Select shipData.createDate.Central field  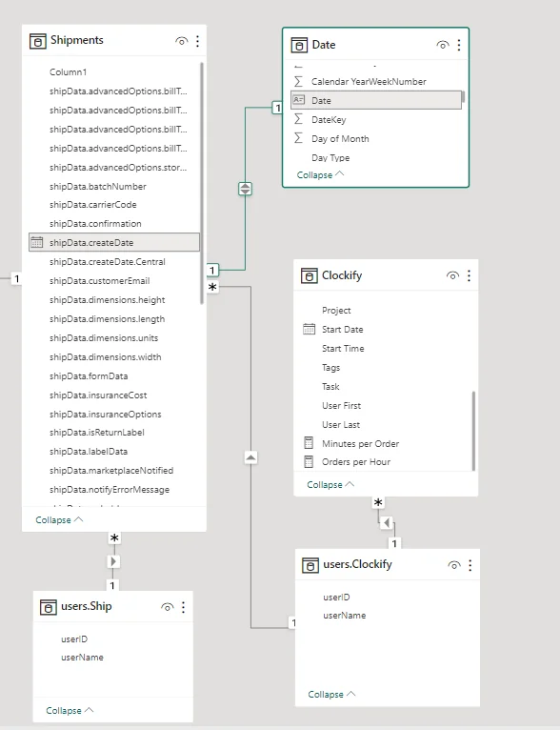coord(108,262)
